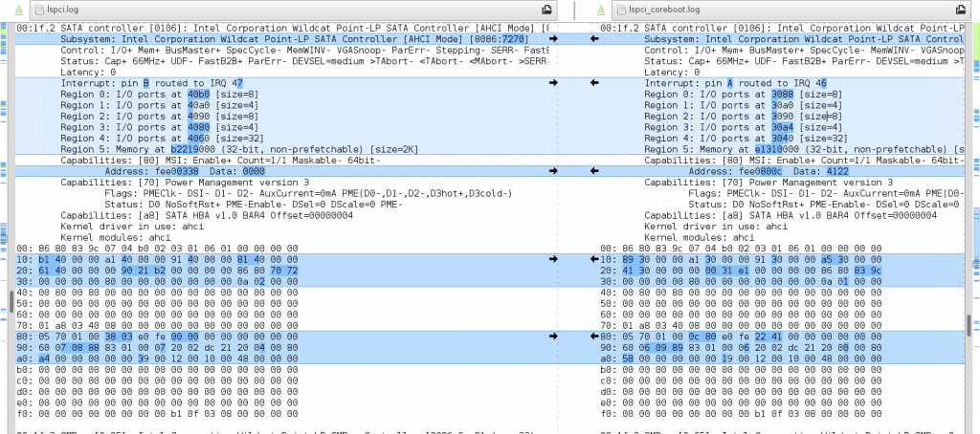Click right hex row starting '80: 05 70 01 00 0c'
Screen dimensions: 980x434
coord(742,336)
